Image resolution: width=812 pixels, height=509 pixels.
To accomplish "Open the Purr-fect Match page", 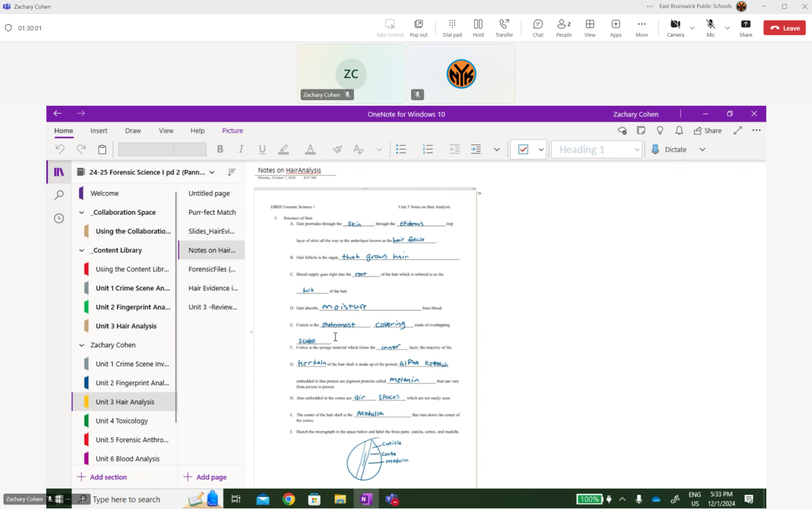I will tap(212, 212).
